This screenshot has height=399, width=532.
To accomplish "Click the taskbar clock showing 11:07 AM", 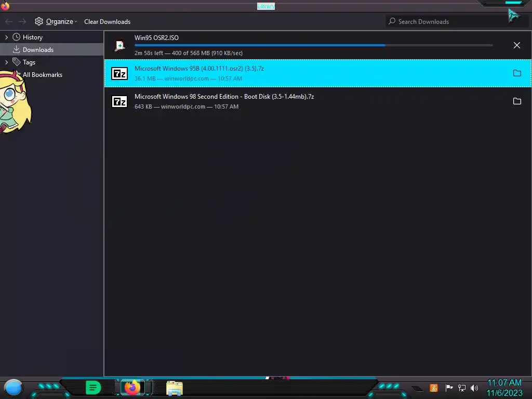I will [504, 388].
